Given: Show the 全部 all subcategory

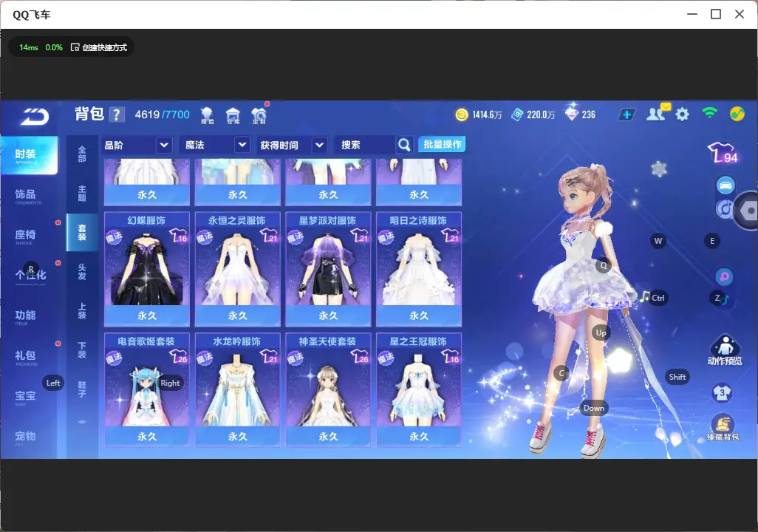Looking at the screenshot, I should click(82, 154).
